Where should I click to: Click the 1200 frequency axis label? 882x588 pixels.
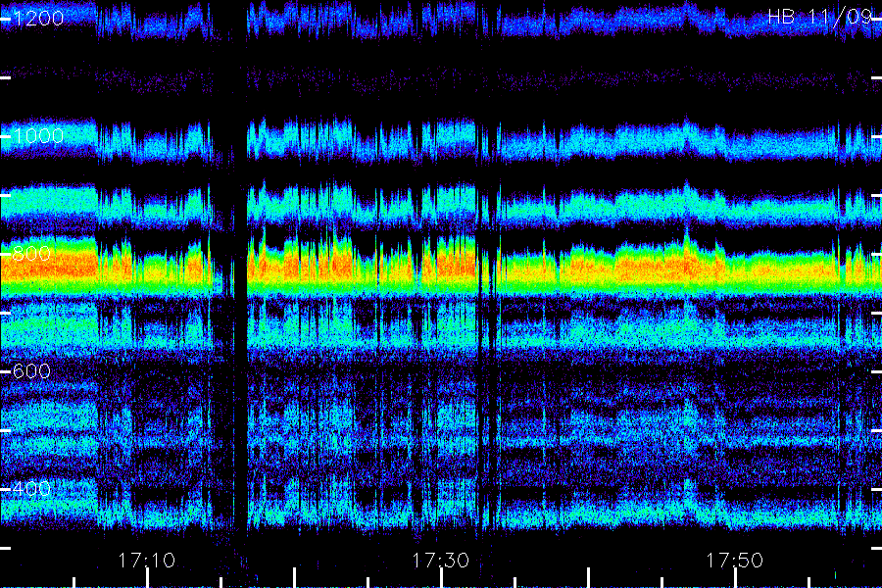pyautogui.click(x=39, y=18)
